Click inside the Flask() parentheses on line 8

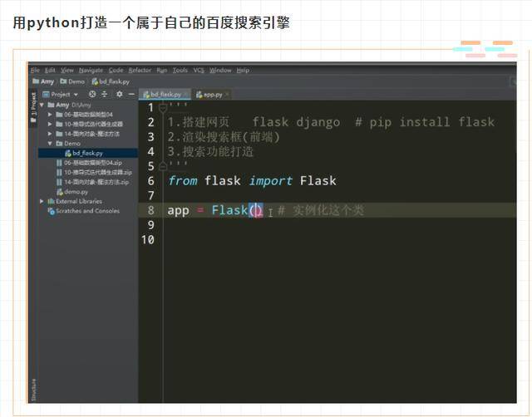256,210
